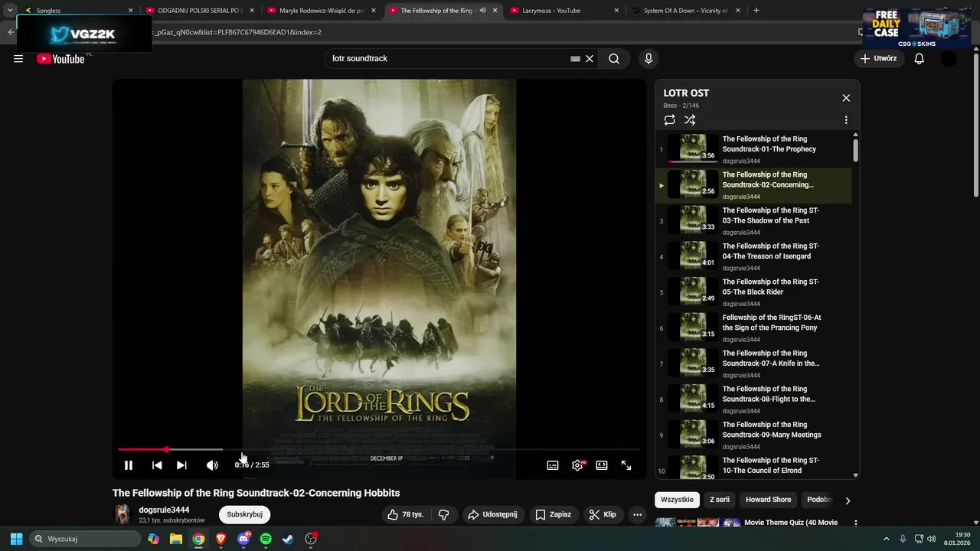Image resolution: width=980 pixels, height=551 pixels.
Task: Create a clip with Klip button
Action: click(603, 515)
